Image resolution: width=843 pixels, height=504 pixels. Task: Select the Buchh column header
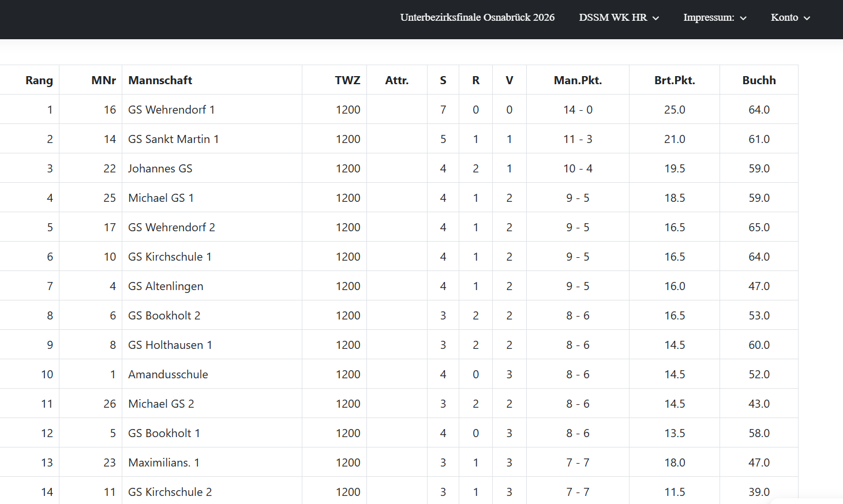click(x=759, y=80)
